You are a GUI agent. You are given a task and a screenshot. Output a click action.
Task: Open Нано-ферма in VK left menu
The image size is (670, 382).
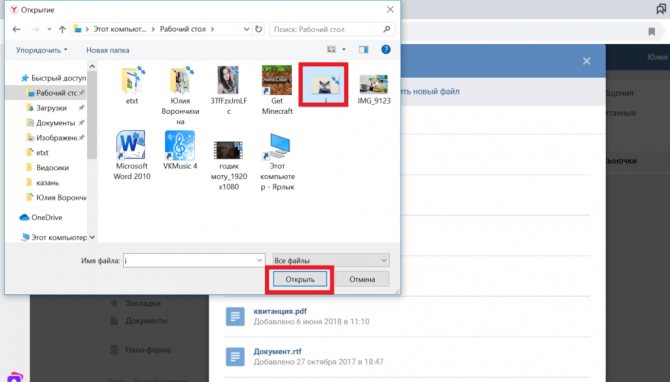pos(148,350)
